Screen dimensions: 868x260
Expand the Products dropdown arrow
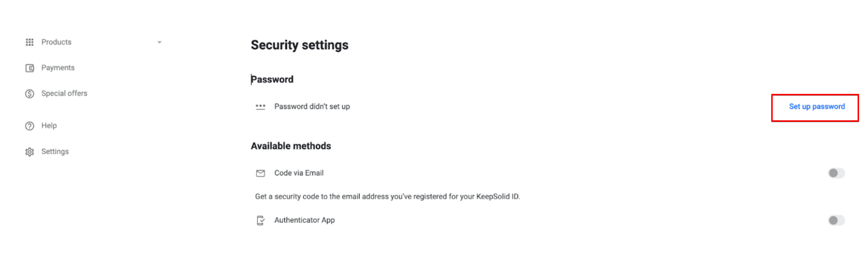(159, 42)
